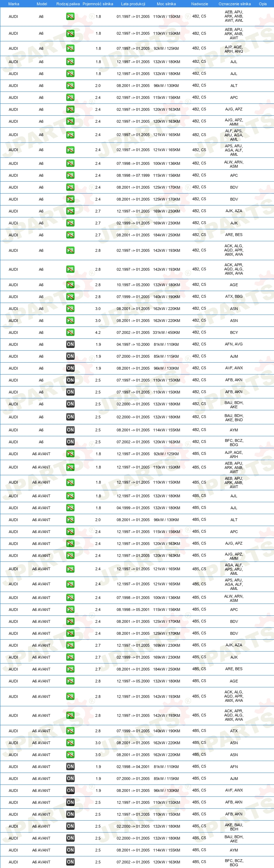Screen dimensions: 274x868
Task: Click PB icon in 4.2 BCY row
Action: pyautogui.click(x=70, y=332)
